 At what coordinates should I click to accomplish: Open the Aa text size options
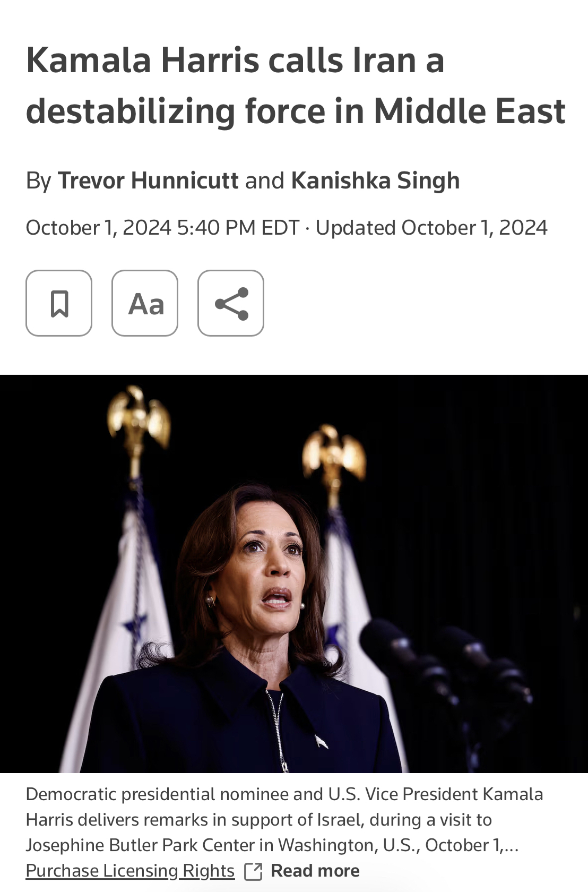[145, 303]
